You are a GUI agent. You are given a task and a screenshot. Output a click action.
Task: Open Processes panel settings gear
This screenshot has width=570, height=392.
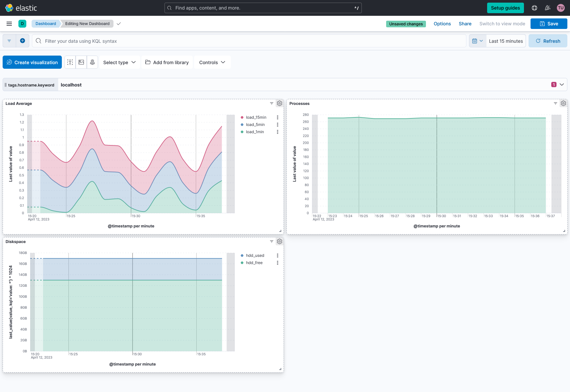click(x=563, y=103)
